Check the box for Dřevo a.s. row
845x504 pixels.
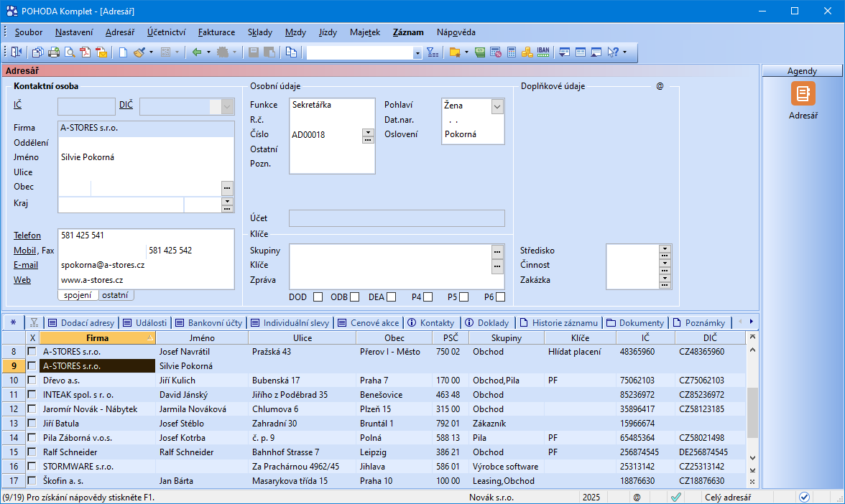pos(32,381)
